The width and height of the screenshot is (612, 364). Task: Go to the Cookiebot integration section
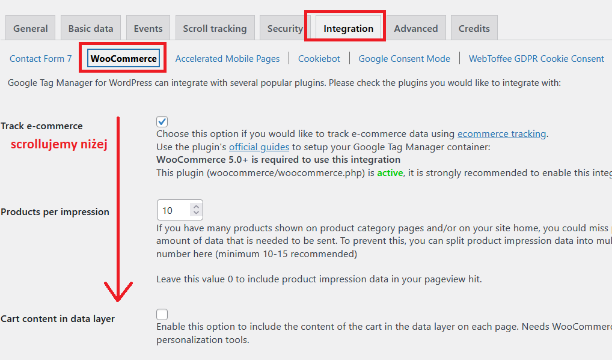point(319,58)
